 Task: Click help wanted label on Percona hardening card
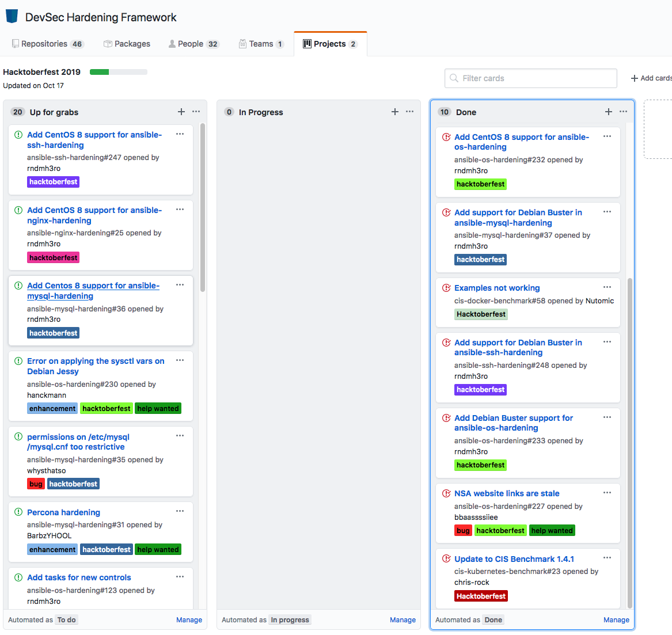point(158,549)
